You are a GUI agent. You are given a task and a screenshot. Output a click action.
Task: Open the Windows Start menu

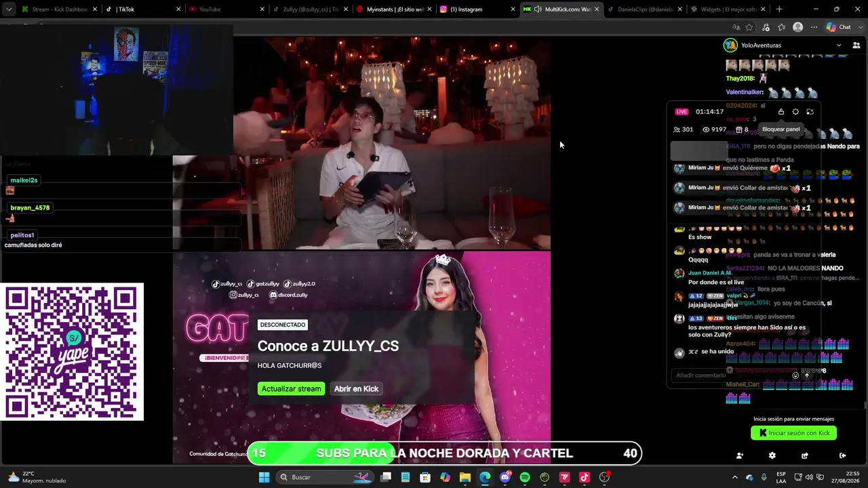pos(264,477)
